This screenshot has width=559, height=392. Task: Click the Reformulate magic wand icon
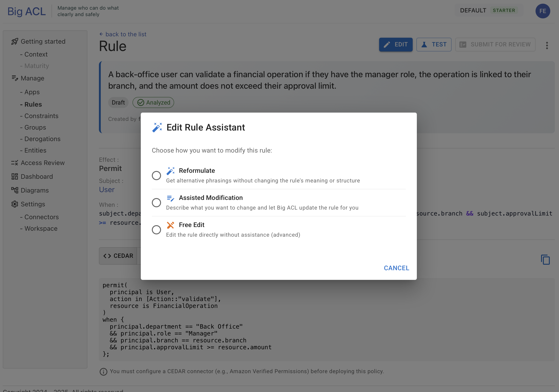(170, 171)
